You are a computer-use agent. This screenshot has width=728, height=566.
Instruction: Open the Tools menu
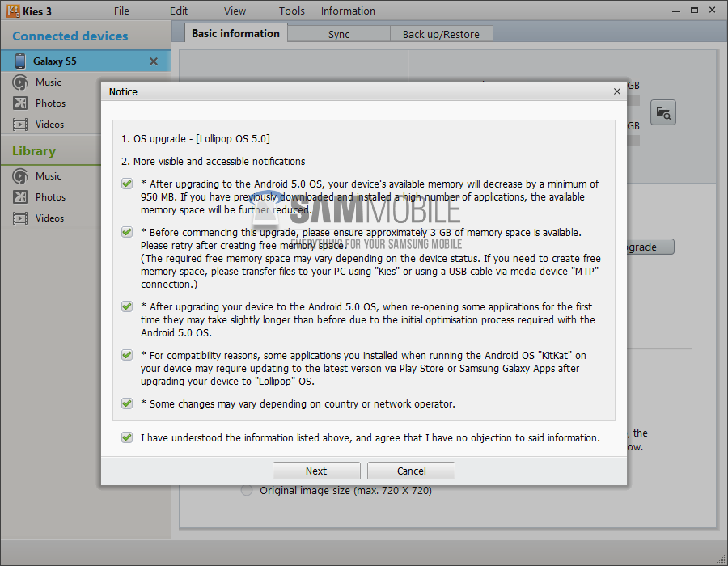292,11
